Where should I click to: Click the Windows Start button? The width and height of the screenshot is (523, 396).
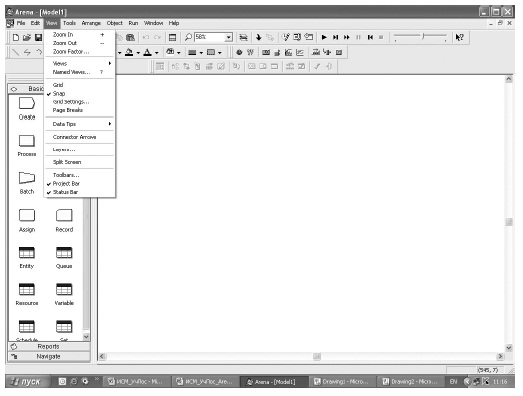click(x=27, y=382)
